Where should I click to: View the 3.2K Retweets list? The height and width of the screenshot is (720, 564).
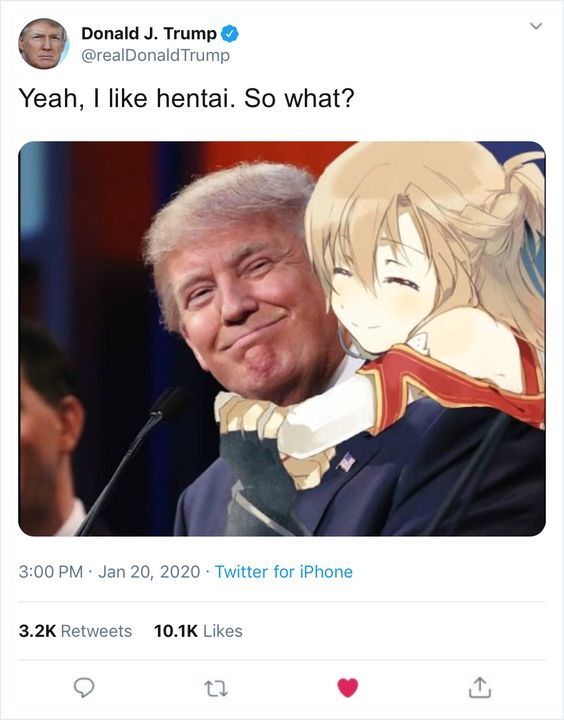tap(75, 631)
